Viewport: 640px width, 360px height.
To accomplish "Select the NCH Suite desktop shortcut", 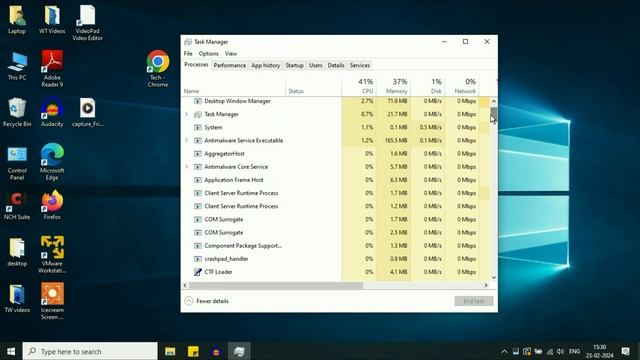I will coord(17,206).
